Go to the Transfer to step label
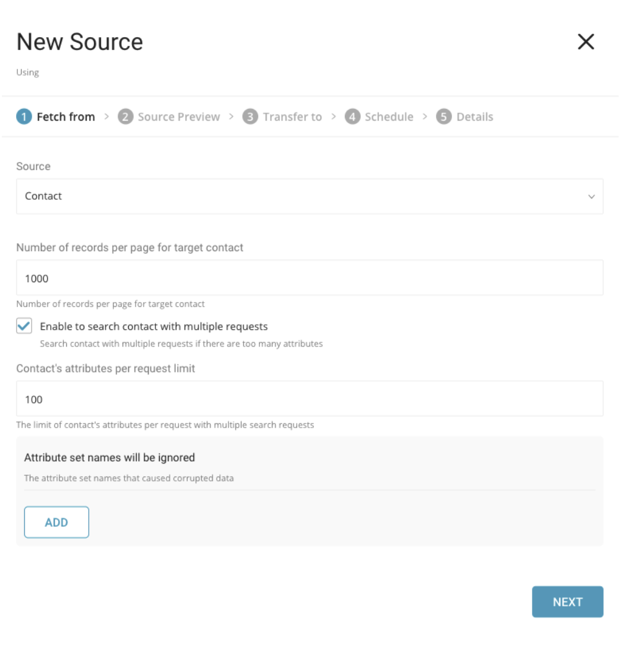This screenshot has width=644, height=651. (292, 117)
